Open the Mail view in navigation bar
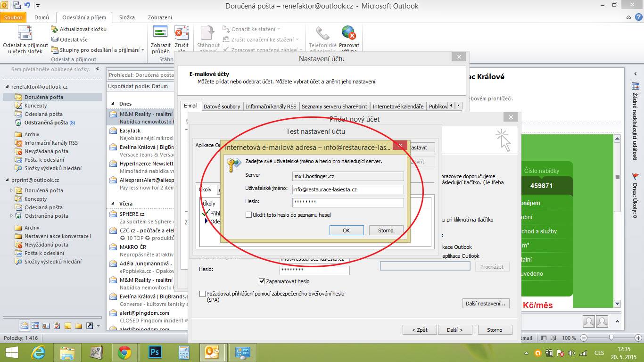This screenshot has height=362, width=644. [x=25, y=325]
